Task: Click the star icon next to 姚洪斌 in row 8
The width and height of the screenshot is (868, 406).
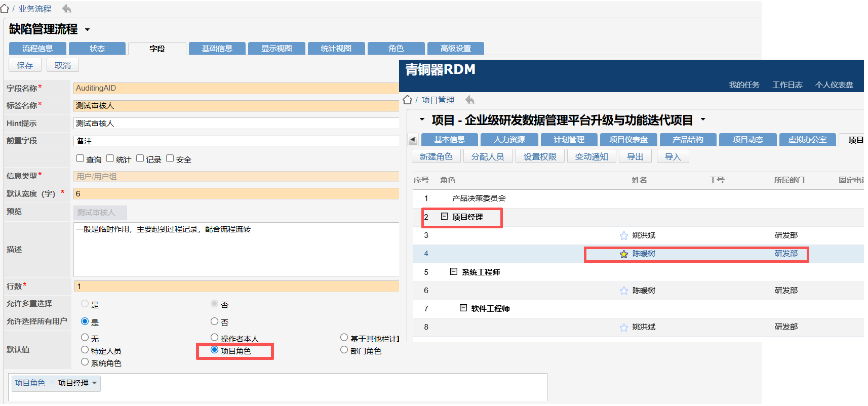Action: (624, 328)
